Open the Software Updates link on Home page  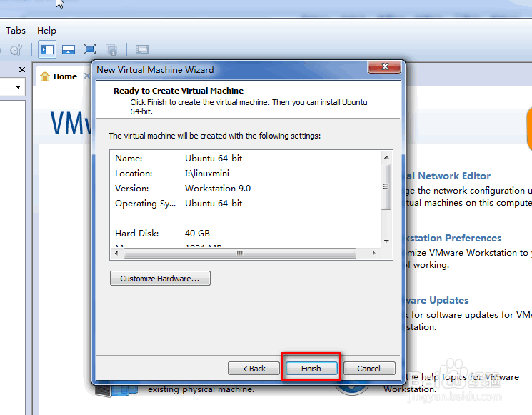pos(437,300)
